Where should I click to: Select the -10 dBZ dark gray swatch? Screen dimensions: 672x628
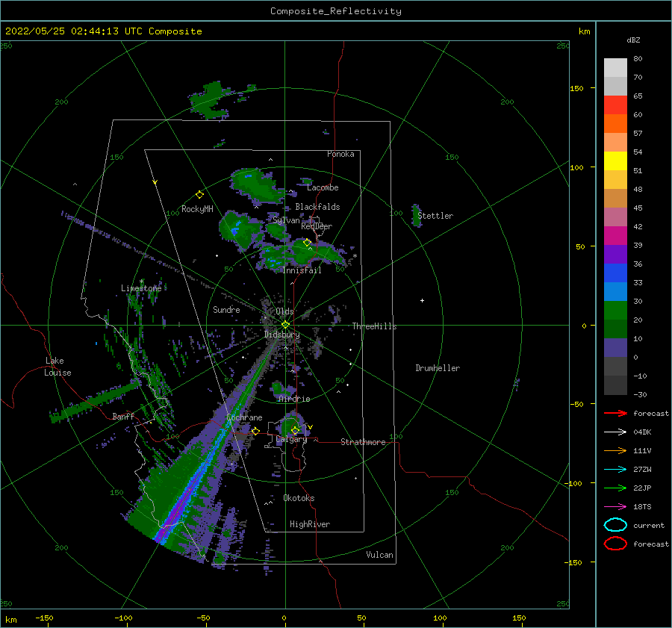(x=615, y=385)
